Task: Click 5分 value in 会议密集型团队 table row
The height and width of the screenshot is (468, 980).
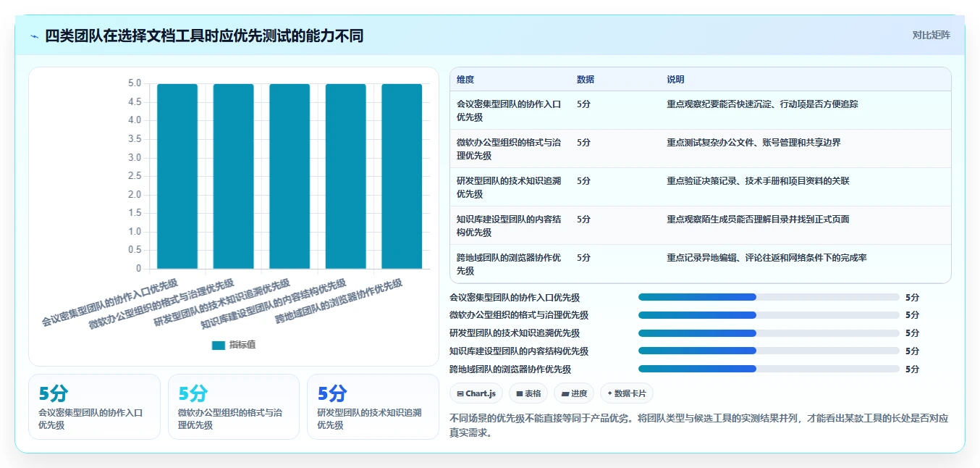Action: pos(583,104)
